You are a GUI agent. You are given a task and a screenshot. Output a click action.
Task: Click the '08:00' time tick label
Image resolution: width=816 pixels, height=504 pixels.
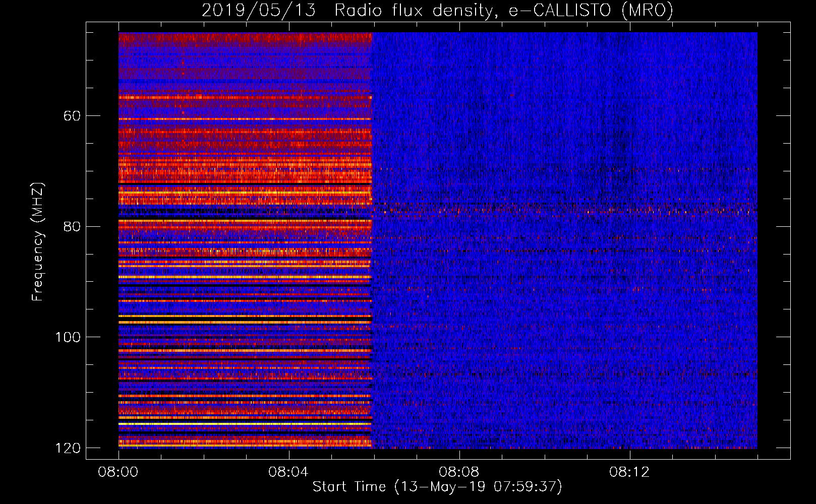point(118,472)
